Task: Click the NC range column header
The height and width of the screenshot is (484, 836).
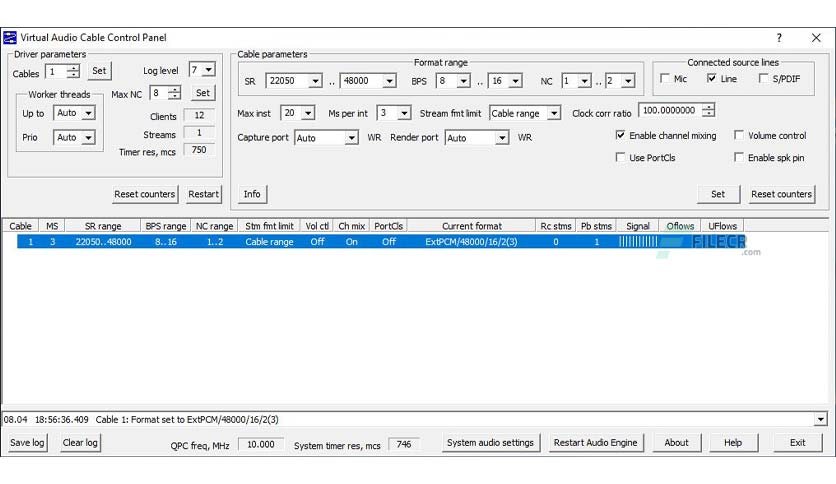Action: click(x=214, y=226)
